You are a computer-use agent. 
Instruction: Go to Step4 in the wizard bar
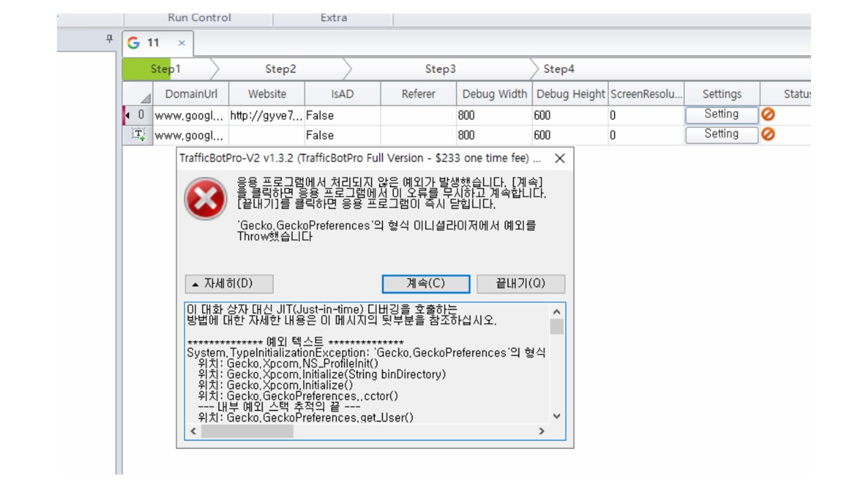(559, 69)
